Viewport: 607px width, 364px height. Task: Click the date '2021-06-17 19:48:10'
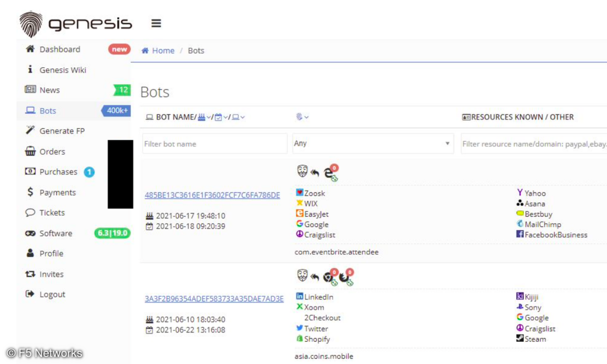[190, 216]
